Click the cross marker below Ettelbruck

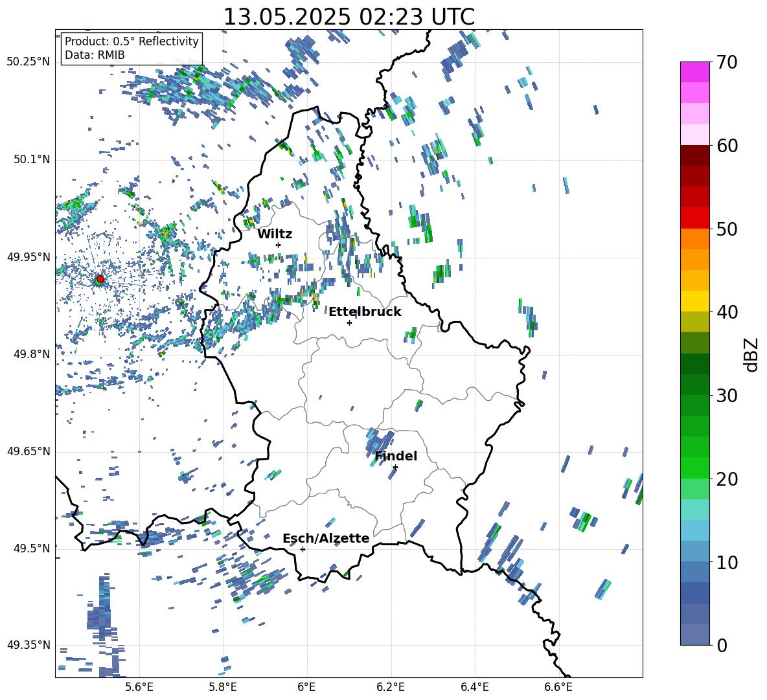click(x=349, y=322)
